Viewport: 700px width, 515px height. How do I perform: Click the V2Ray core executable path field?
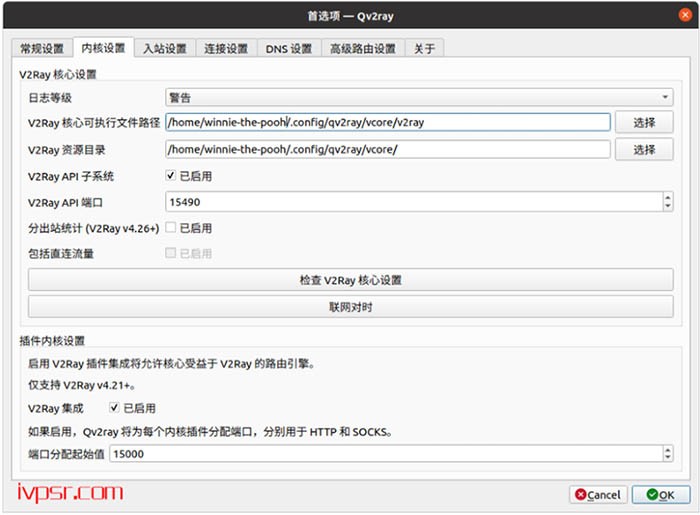pos(388,122)
